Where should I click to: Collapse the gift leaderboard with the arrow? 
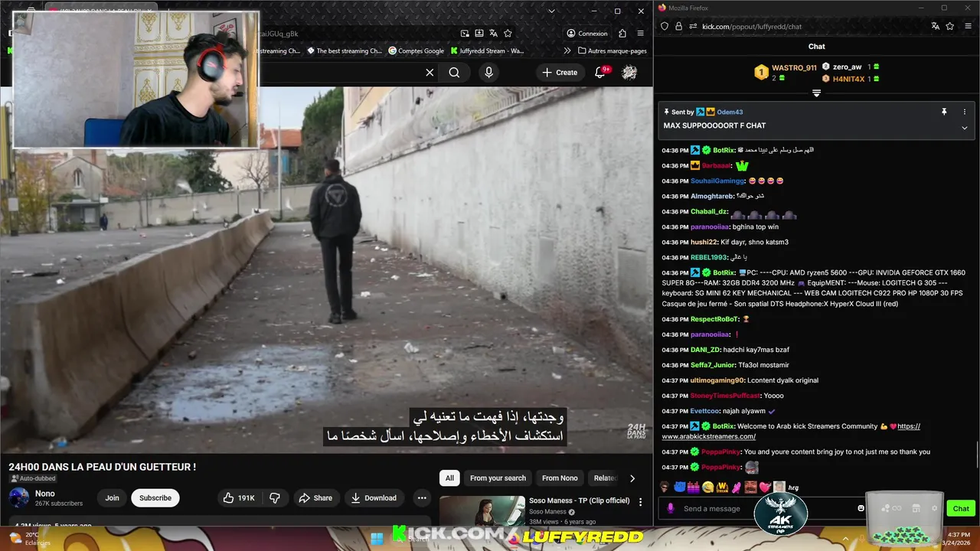(x=816, y=93)
